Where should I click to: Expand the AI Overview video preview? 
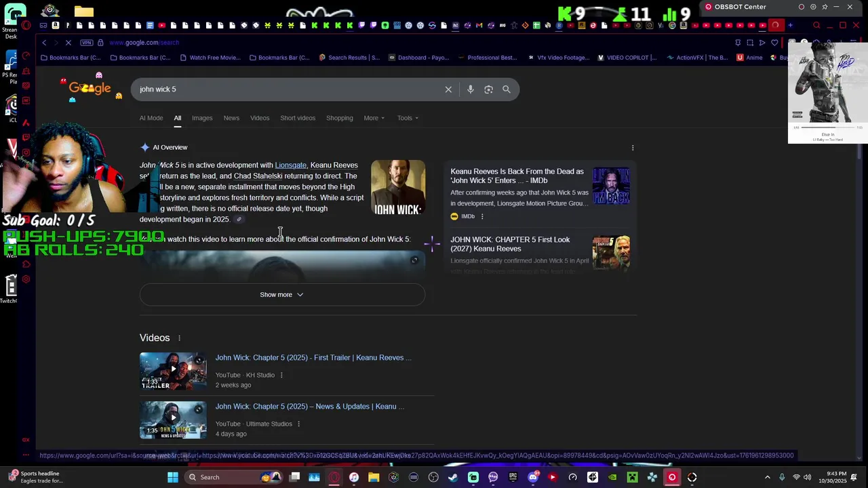point(414,260)
